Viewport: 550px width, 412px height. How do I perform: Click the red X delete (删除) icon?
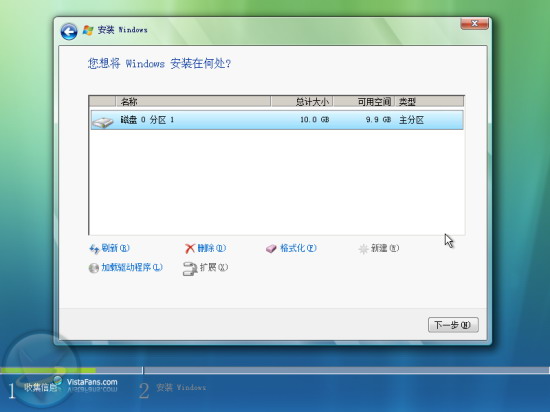189,249
